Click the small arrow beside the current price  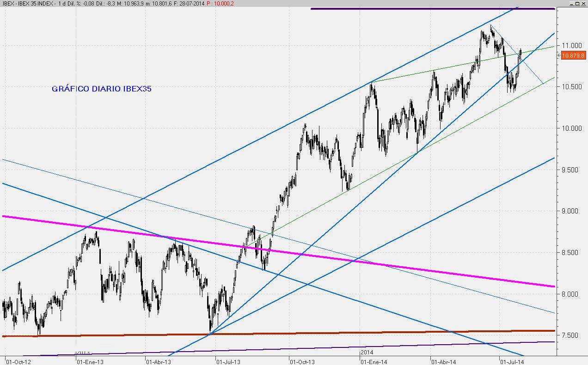coord(558,55)
